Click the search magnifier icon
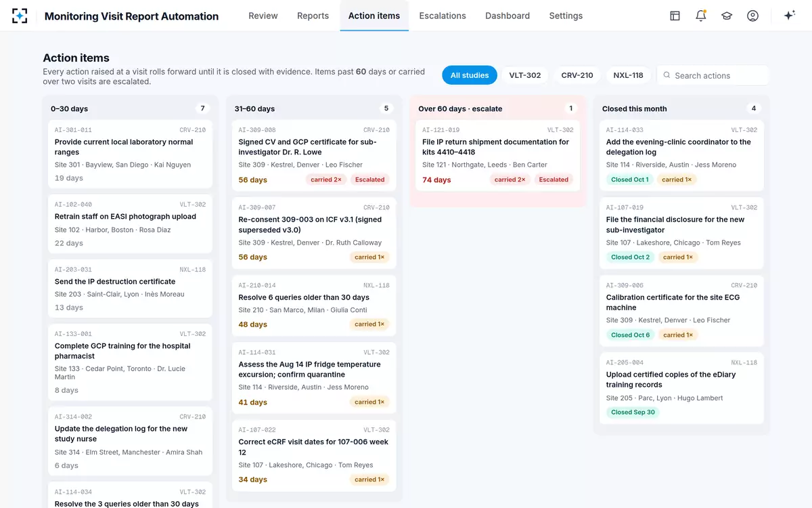The height and width of the screenshot is (508, 812). point(667,75)
